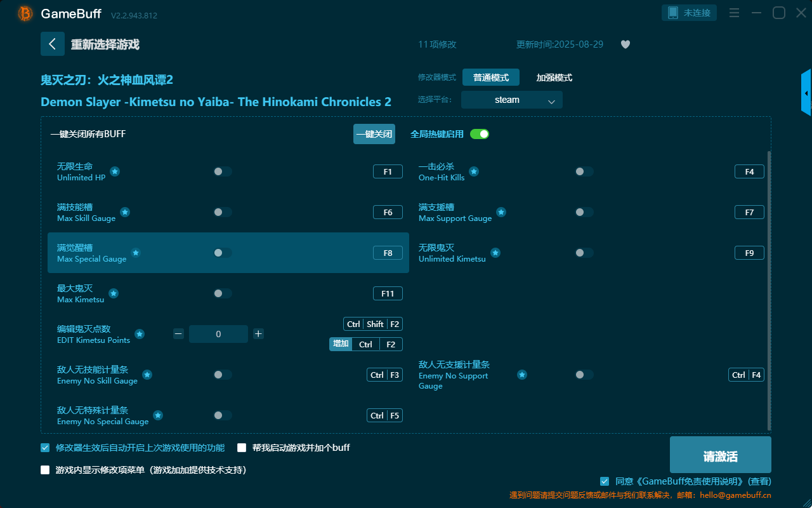Viewport: 812px width, 508px height.
Task: Click star icon beside Unlimited Kimetsu
Action: pos(495,253)
